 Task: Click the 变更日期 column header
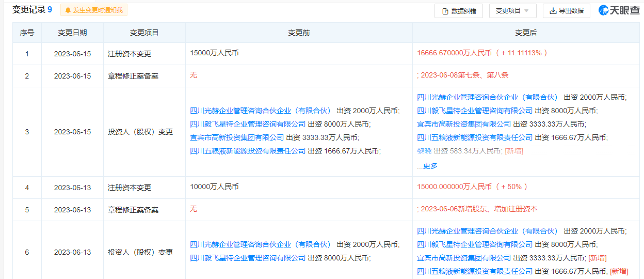(72, 33)
